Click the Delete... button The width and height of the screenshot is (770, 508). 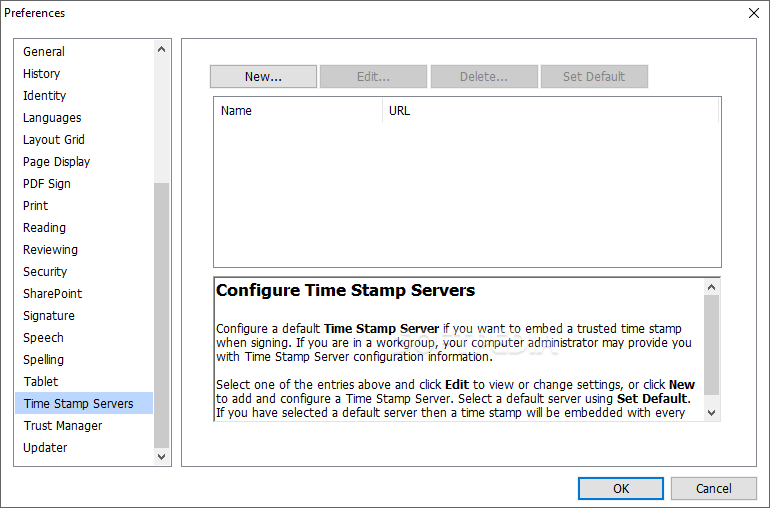(484, 77)
